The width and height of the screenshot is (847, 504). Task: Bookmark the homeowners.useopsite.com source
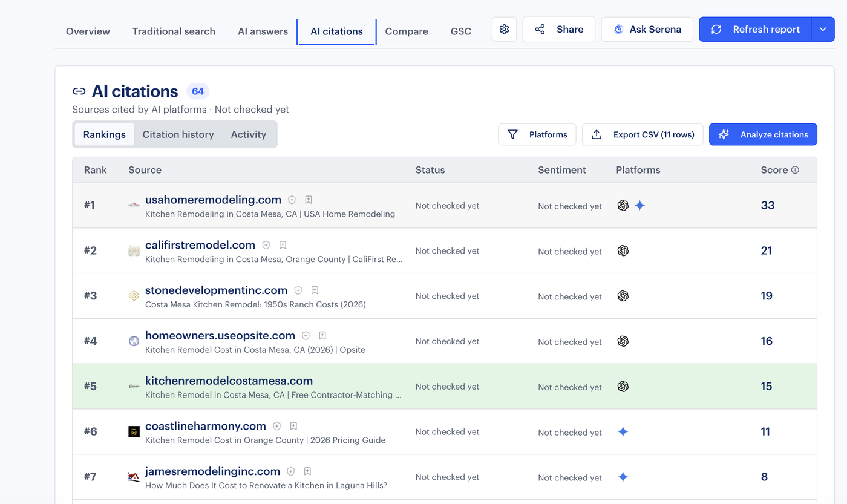point(322,336)
